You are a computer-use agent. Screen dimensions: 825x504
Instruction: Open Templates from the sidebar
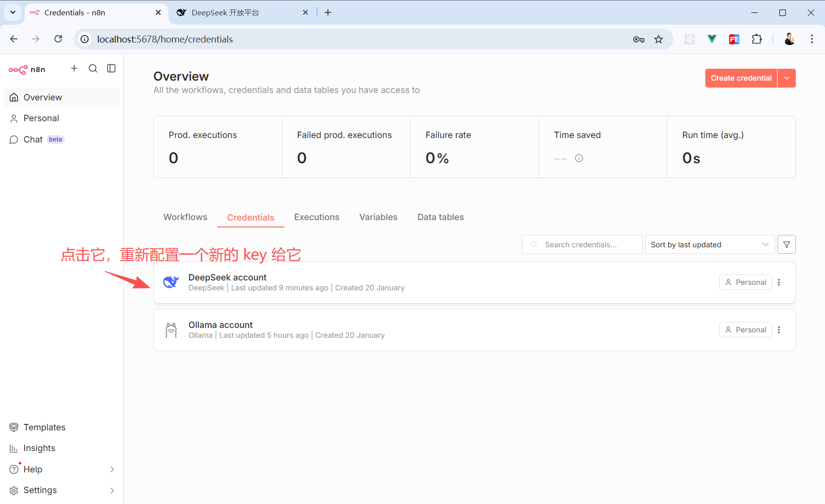(45, 427)
